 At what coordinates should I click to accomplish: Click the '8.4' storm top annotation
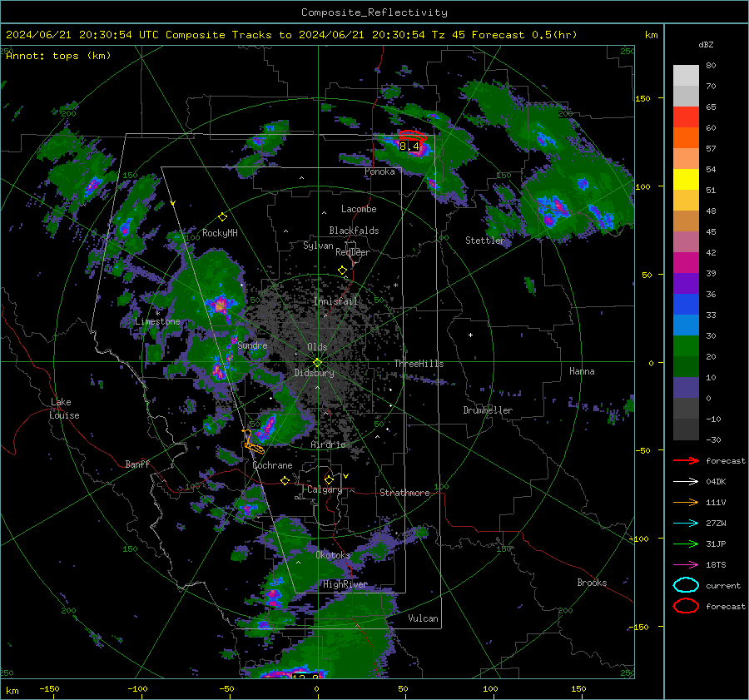(409, 146)
